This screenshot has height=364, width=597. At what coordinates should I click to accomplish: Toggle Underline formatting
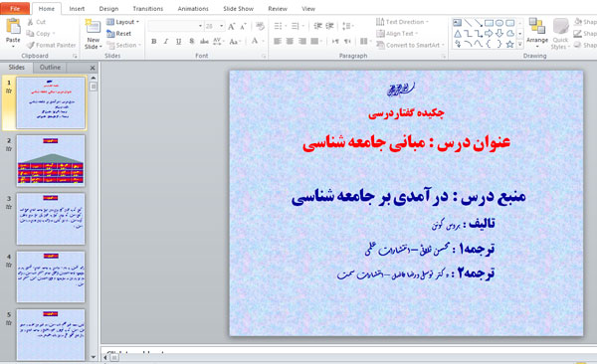(x=178, y=41)
